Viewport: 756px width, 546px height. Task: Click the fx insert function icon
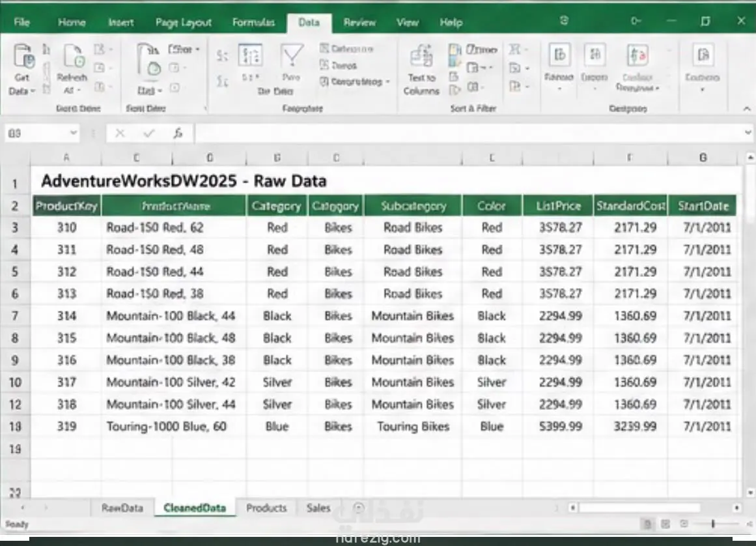(178, 133)
